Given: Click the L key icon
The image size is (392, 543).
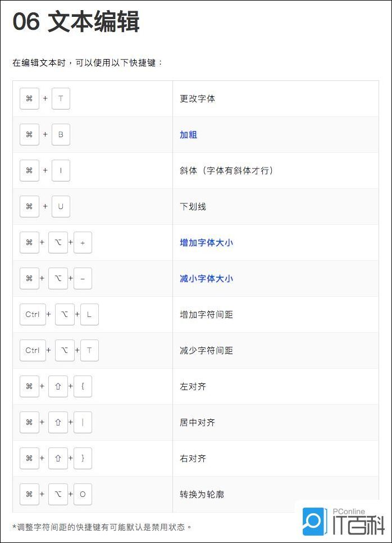Looking at the screenshot, I should (x=89, y=315).
